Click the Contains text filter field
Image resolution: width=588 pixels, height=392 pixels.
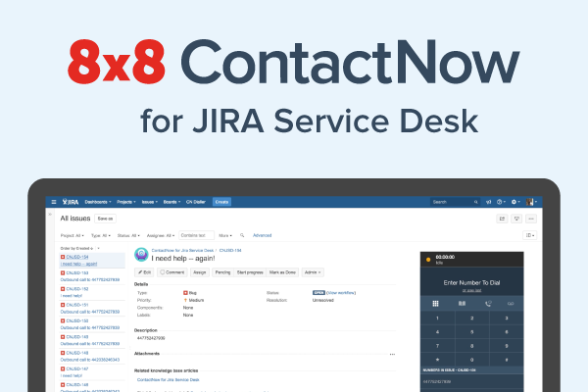[197, 235]
